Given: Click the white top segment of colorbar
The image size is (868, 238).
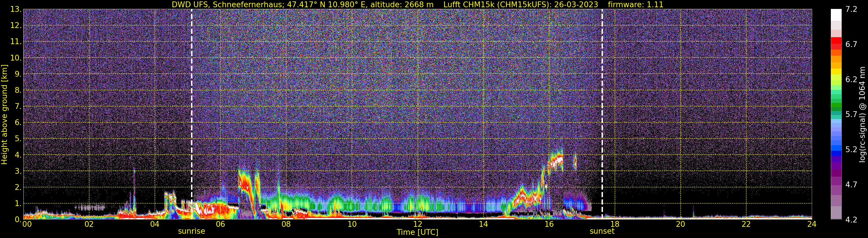Looking at the screenshot, I should pos(836,15).
